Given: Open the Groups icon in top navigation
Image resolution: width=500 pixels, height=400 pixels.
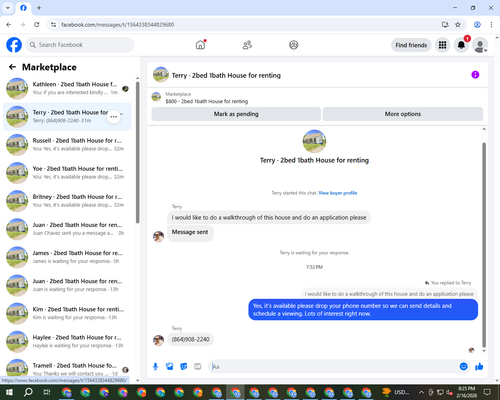Looking at the screenshot, I should coord(293,45).
